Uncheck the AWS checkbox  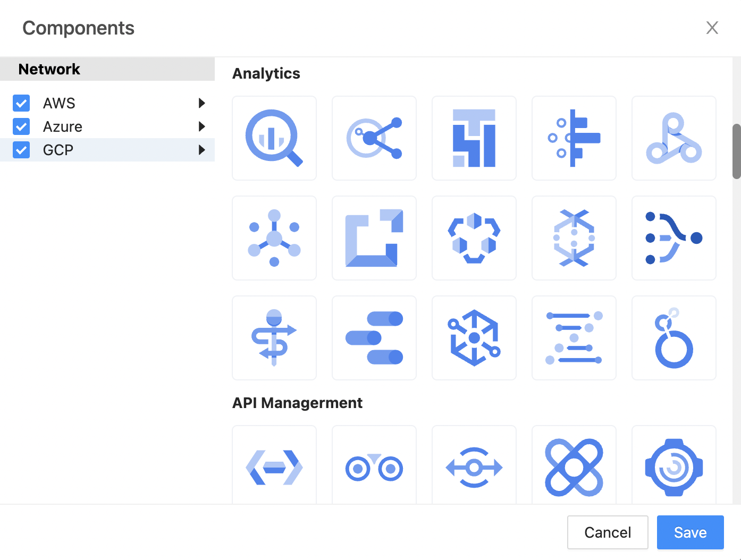click(x=21, y=103)
